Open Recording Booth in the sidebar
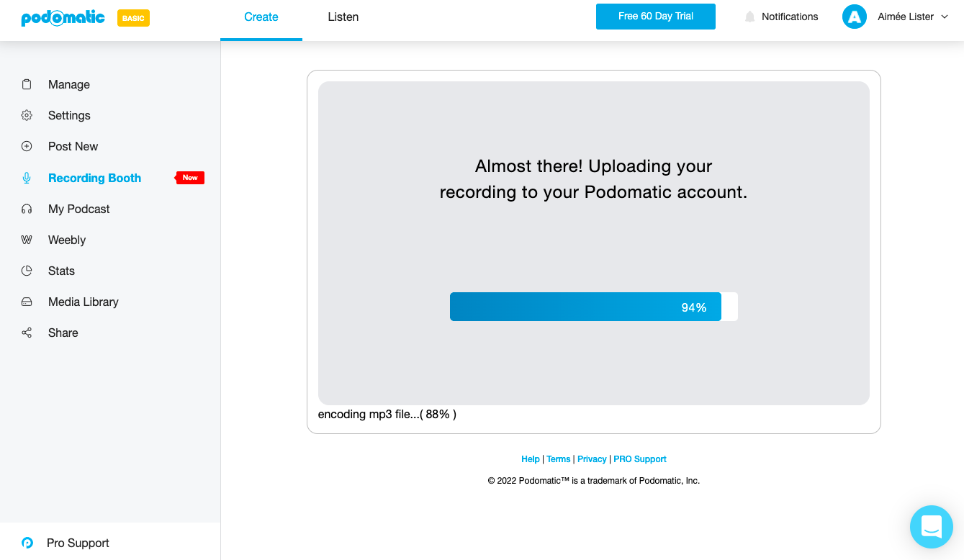964x560 pixels. [94, 178]
